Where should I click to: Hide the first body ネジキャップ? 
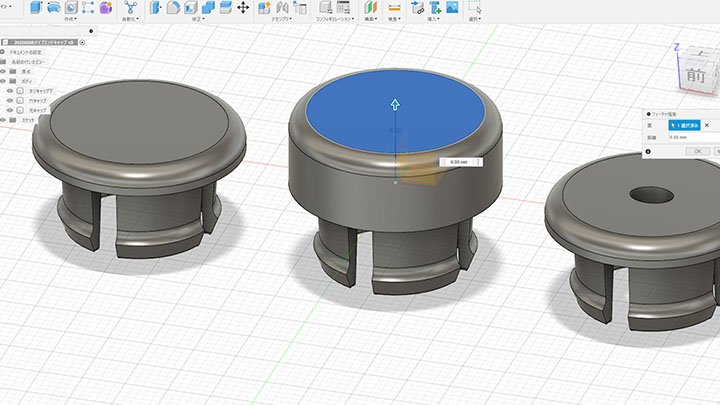pos(10,91)
